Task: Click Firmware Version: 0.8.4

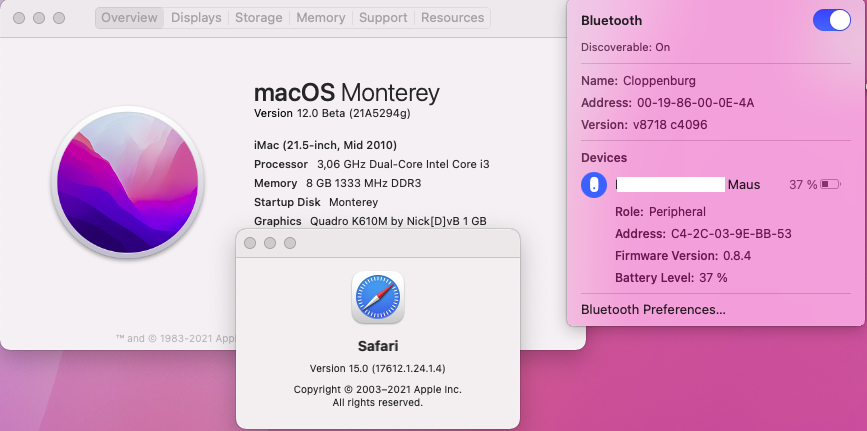Action: pos(683,256)
